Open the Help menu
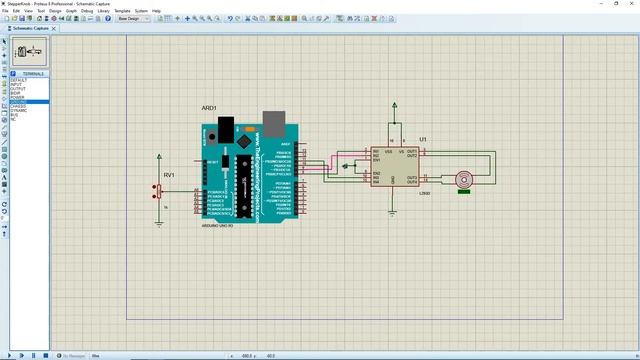640x360 pixels. click(x=156, y=11)
